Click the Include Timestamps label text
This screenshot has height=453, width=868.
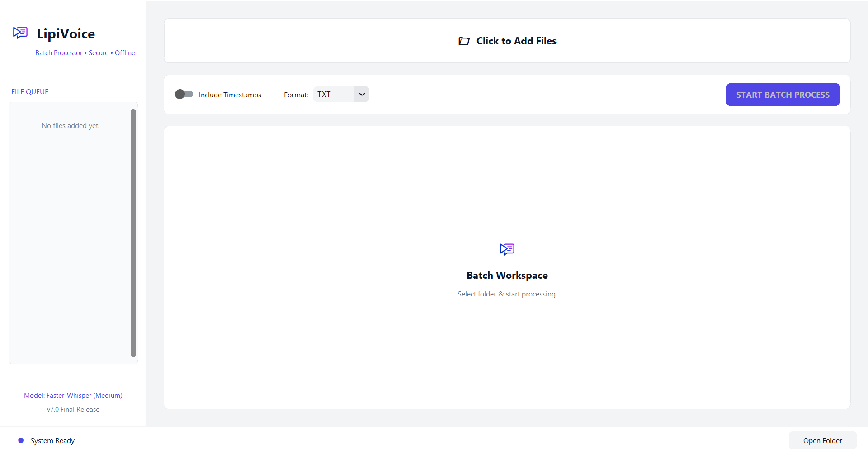[x=230, y=95]
